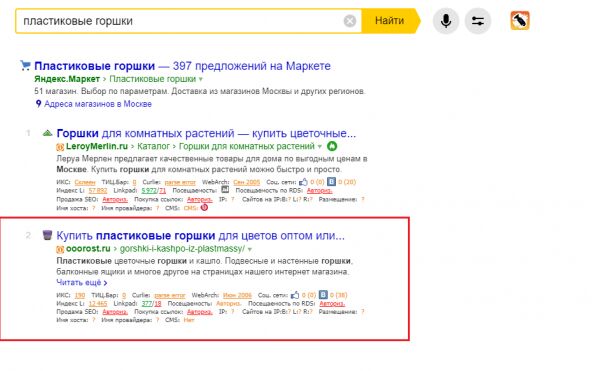Open search settings sliders icon
The height and width of the screenshot is (371, 600).
pyautogui.click(x=478, y=21)
